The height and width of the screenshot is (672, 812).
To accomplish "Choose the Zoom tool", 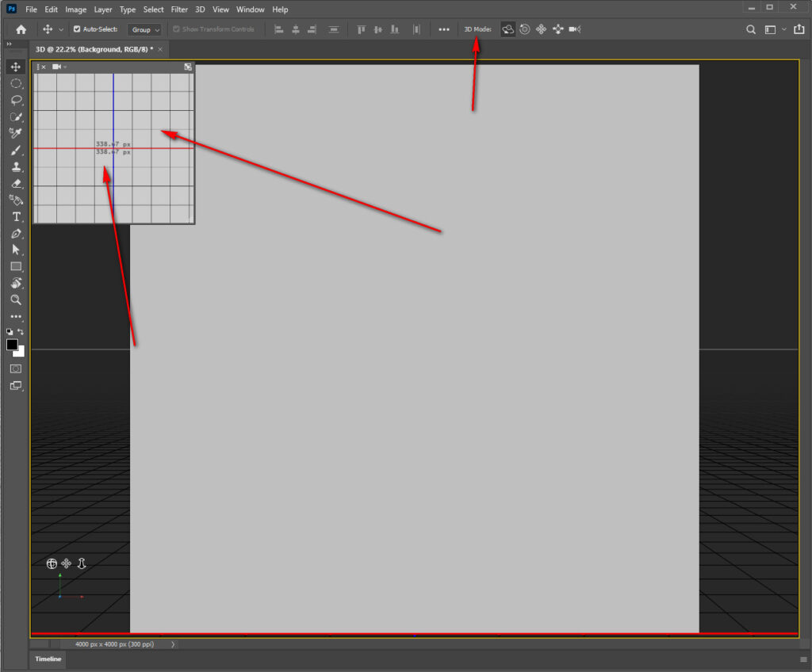I will [15, 300].
